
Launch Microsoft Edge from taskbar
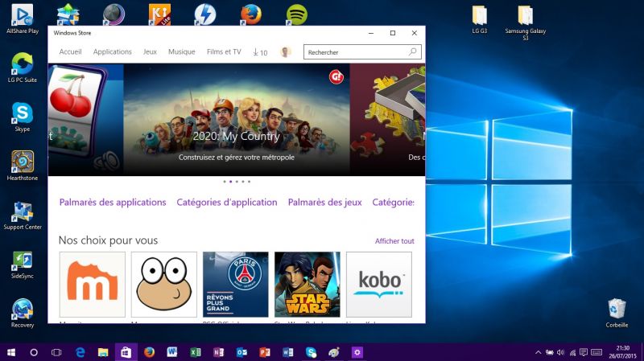click(x=80, y=352)
